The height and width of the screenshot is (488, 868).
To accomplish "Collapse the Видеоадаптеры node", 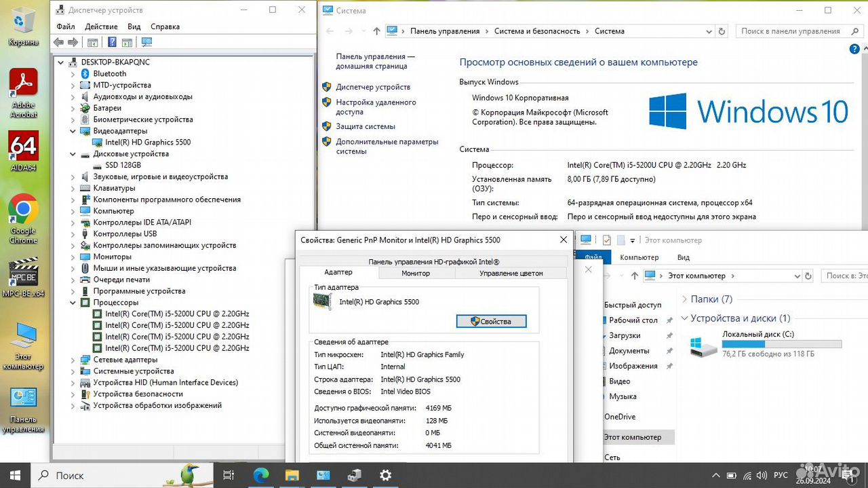I will point(73,131).
